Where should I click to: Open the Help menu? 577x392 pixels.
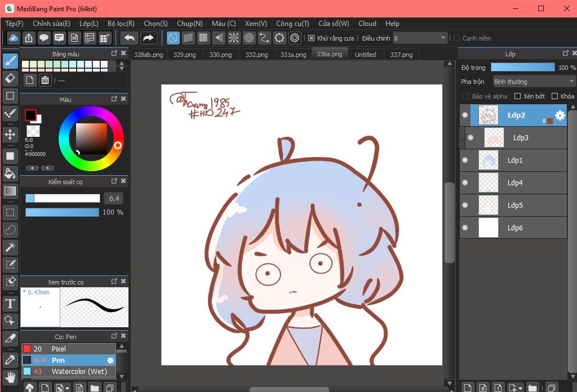(392, 24)
